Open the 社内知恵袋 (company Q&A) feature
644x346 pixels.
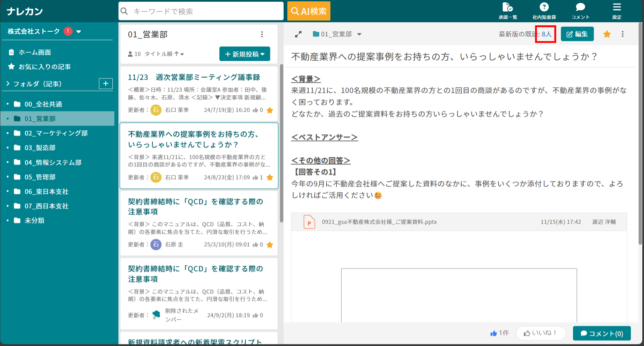544,10
